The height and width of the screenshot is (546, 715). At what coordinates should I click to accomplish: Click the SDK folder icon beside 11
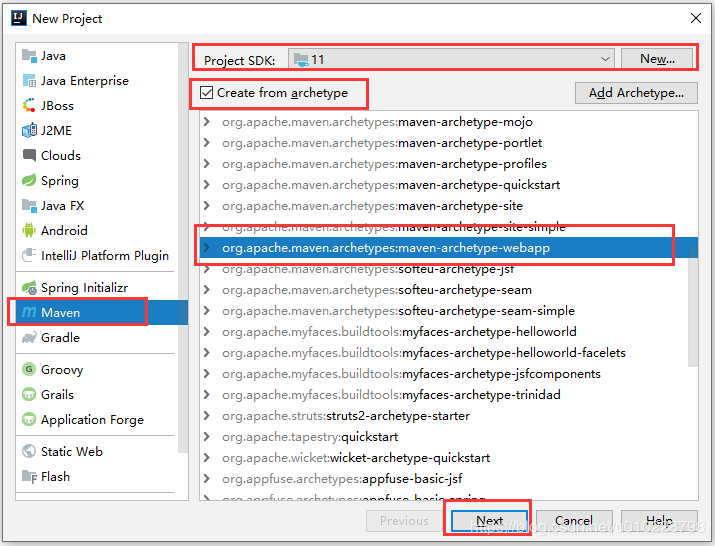(x=301, y=60)
